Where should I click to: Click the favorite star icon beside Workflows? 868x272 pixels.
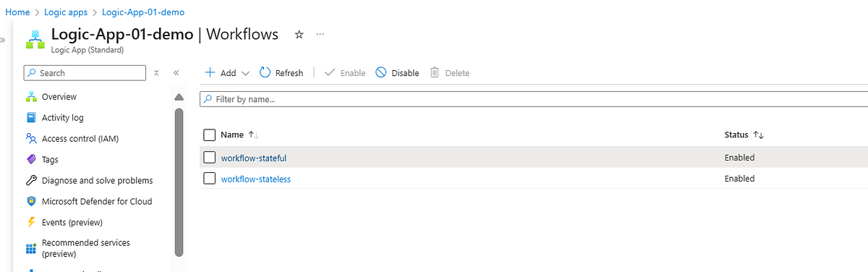(299, 34)
